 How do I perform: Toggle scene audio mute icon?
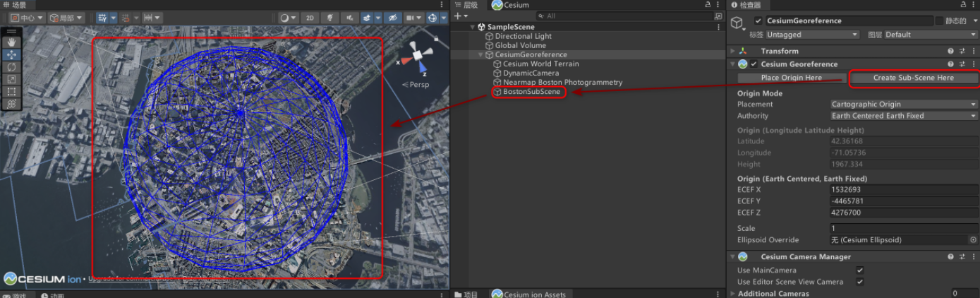[349, 18]
